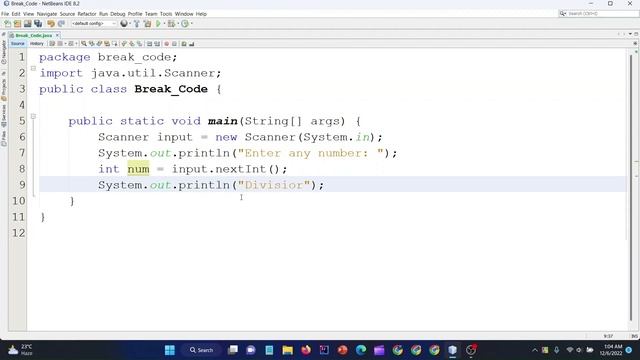
Task: Click the Find Selection magnifier icon
Action: (84, 44)
